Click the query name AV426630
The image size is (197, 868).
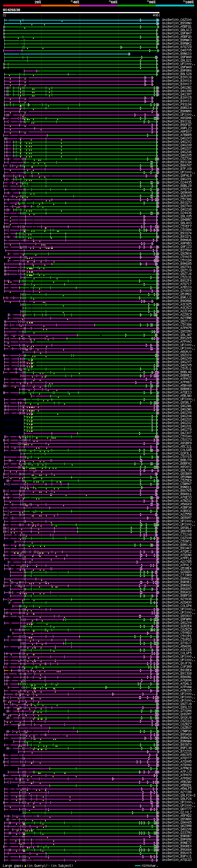click(11, 10)
